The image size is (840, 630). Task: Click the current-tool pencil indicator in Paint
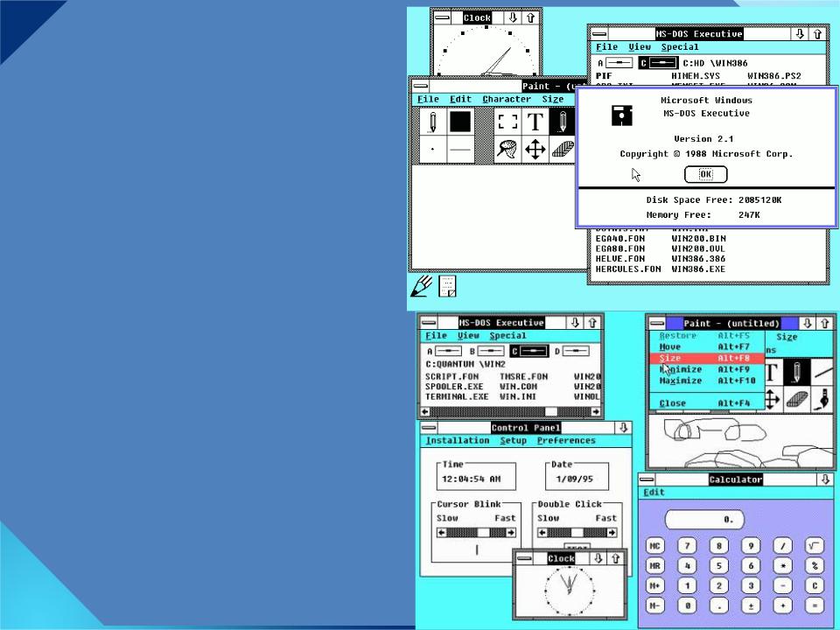433,122
